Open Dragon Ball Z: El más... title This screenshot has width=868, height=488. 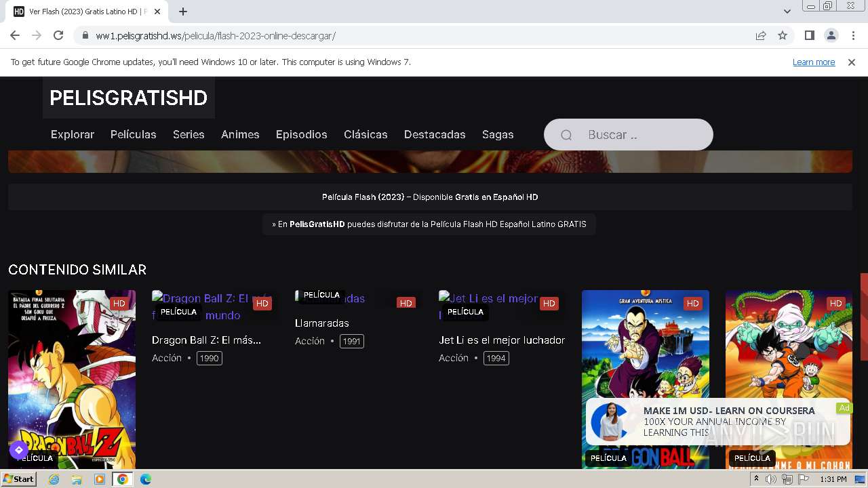click(206, 340)
